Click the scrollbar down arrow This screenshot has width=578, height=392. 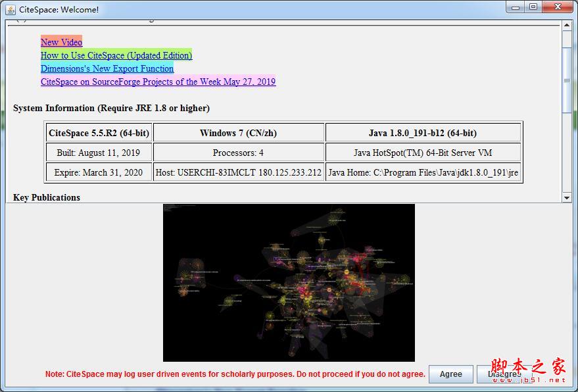tap(567, 198)
